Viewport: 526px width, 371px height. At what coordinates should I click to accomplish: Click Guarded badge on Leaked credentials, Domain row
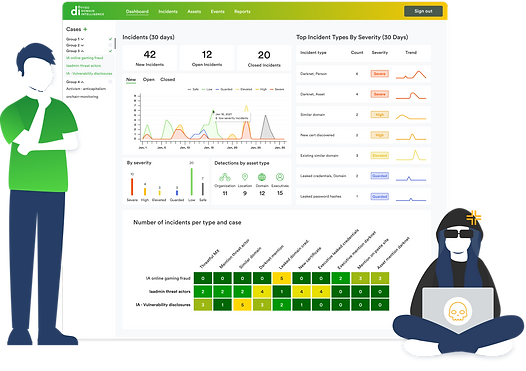(x=379, y=176)
